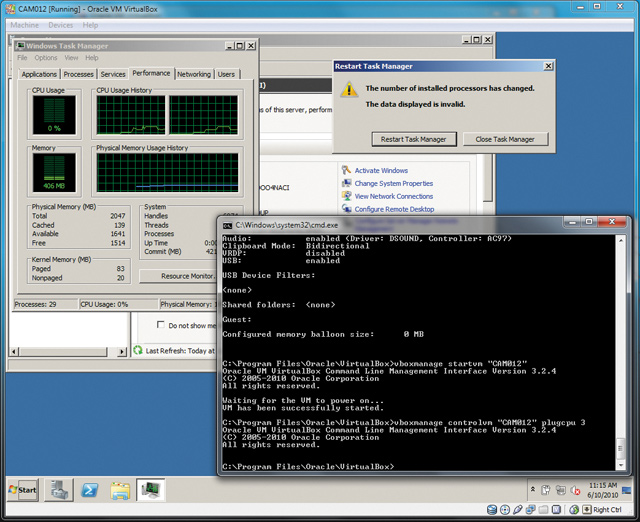Screen dimensions: 640x522
Task: Click the Configure Remote Desktop icon
Action: point(347,209)
